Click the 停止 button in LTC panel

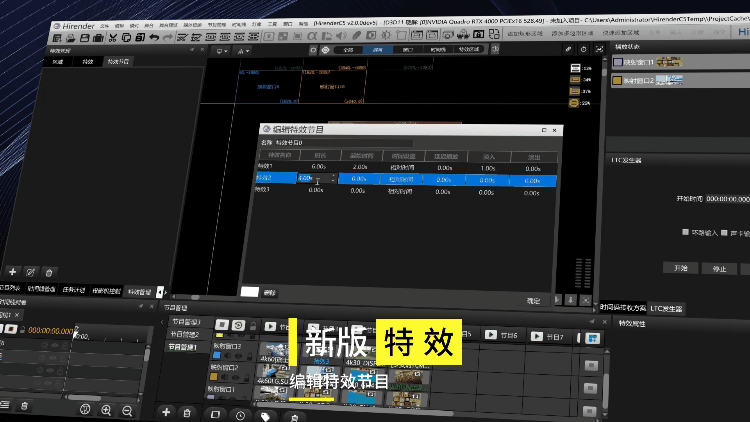pyautogui.click(x=719, y=269)
